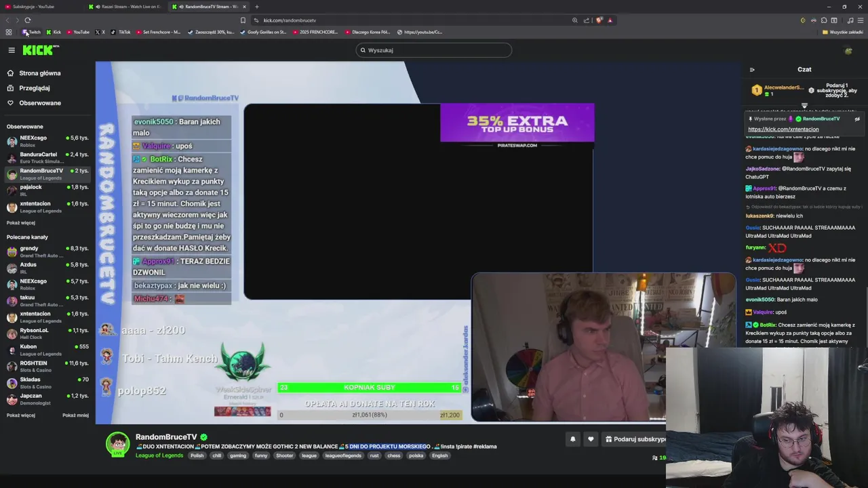Open Japczan recommended channel
The image size is (868, 488).
(47, 399)
